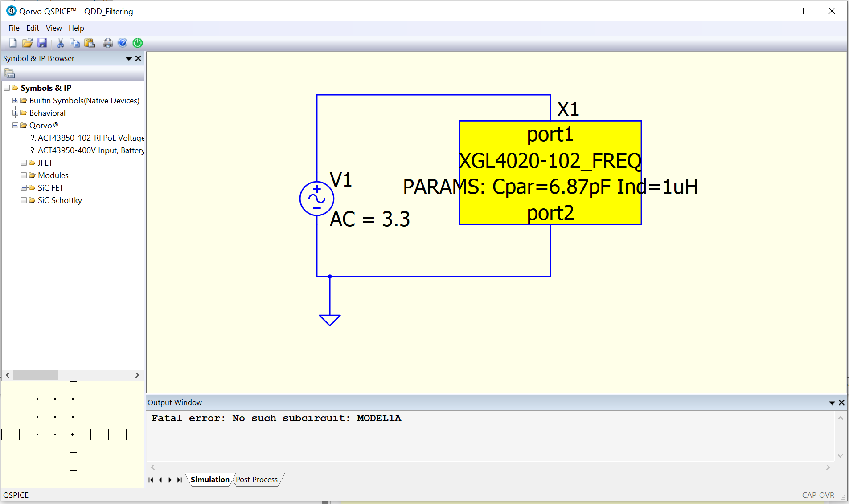Click the port1 pin label
This screenshot has width=849, height=504.
coord(550,134)
